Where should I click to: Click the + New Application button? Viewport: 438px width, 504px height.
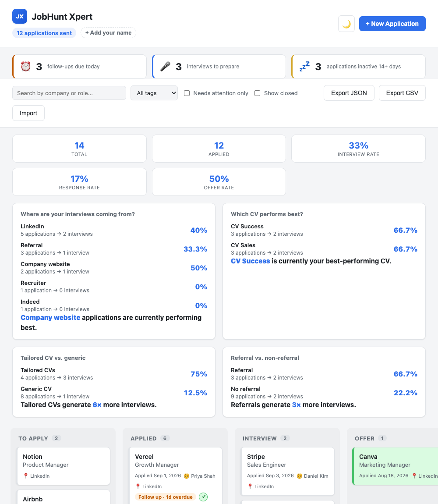click(392, 24)
